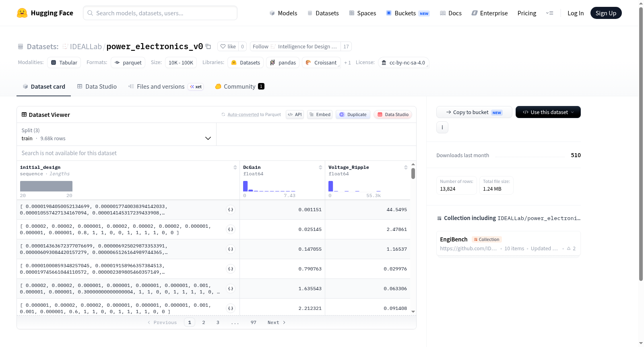Select the cc-by-nc-sa-4.0 license tag
This screenshot has width=644, height=347.
[403, 62]
